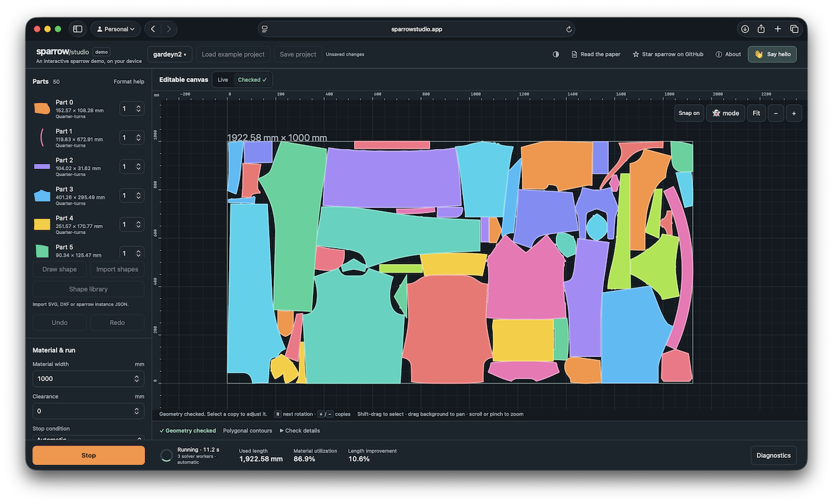Open the Safari downloads icon
This screenshot has height=504, width=833.
[745, 29]
